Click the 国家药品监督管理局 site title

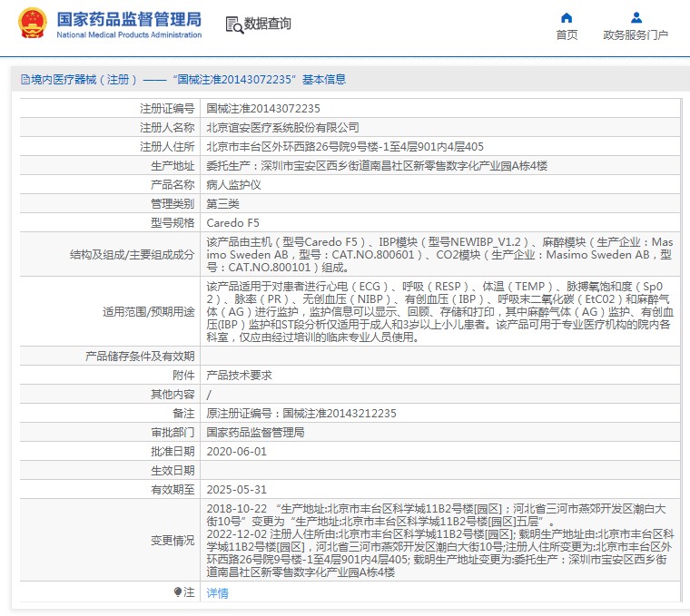129,19
